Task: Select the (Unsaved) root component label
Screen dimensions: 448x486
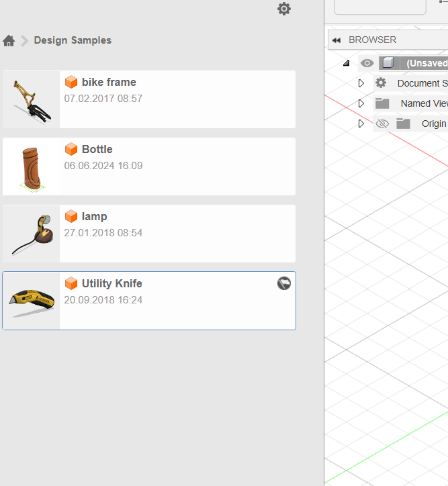Action: (x=427, y=63)
